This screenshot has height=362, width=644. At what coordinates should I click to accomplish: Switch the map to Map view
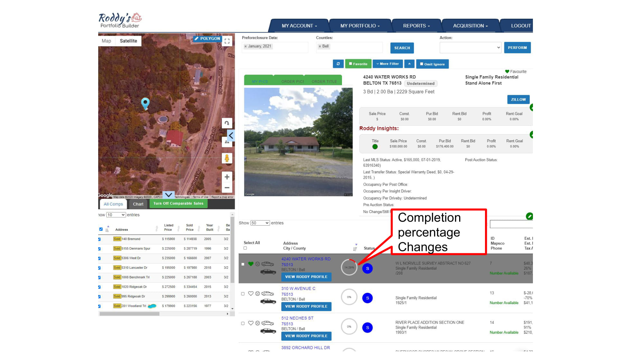(106, 41)
